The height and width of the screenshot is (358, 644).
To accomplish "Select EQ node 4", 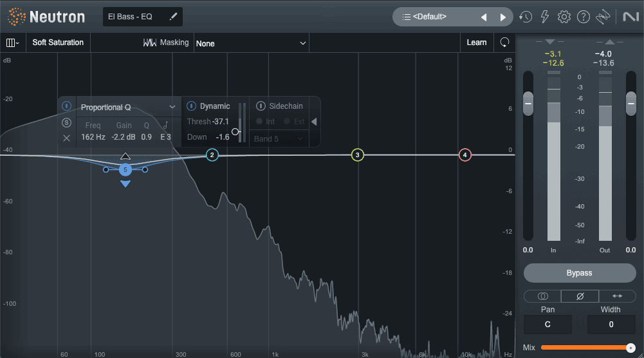I will point(465,155).
